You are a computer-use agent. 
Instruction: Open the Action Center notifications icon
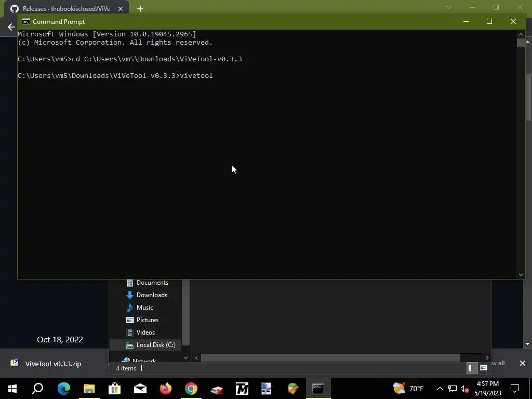(x=515, y=389)
